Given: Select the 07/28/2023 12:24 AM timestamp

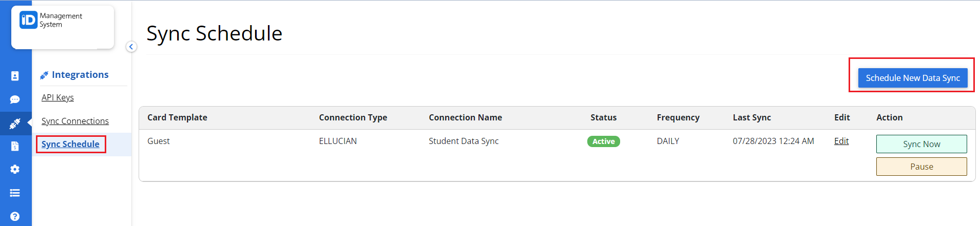Looking at the screenshot, I should [773, 141].
